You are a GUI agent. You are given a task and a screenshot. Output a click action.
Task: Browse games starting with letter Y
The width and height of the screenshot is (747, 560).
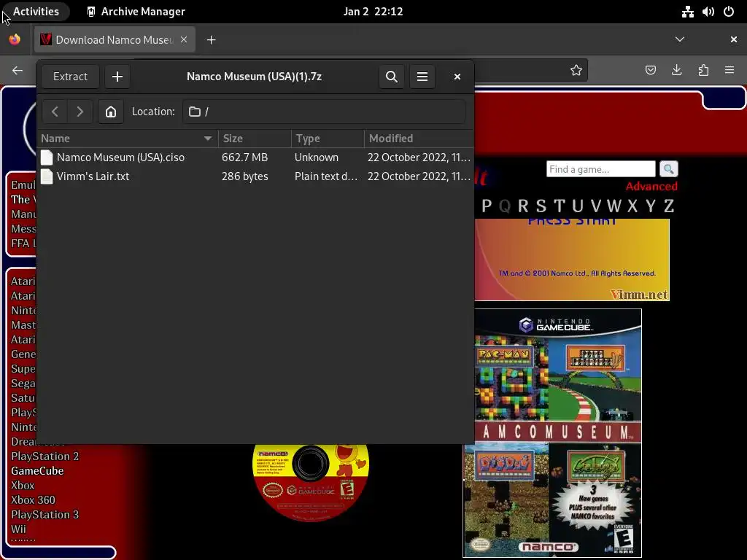(x=650, y=206)
